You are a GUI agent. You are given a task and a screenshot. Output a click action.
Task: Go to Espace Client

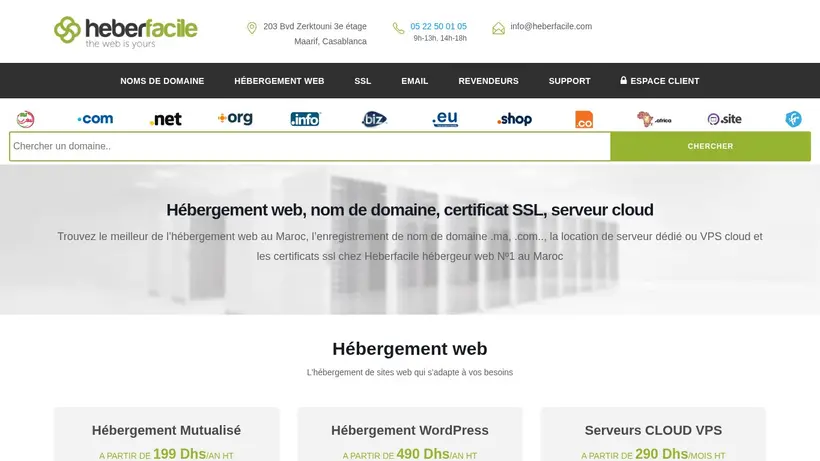pyautogui.click(x=659, y=81)
